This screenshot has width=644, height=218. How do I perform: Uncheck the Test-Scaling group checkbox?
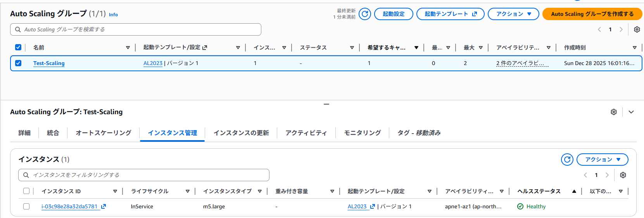(18, 63)
